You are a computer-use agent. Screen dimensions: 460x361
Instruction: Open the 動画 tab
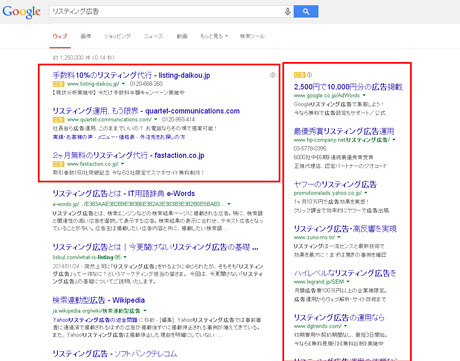182,36
